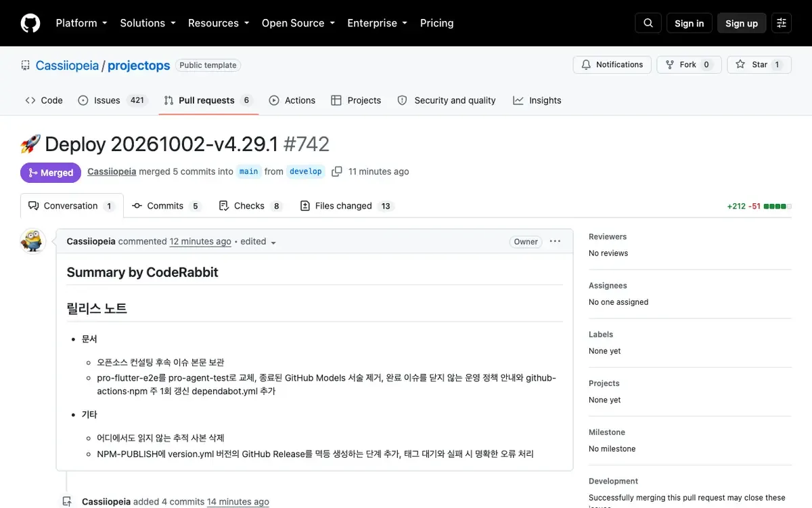Open the Insights tab

[537, 100]
